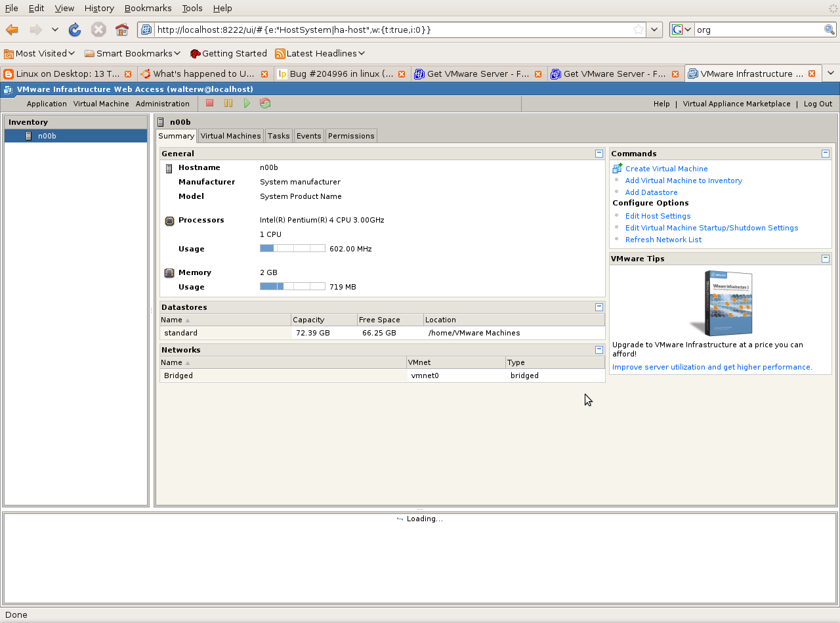Bookmark this page with the star icon
Screen dimensions: 840x623
(638, 30)
